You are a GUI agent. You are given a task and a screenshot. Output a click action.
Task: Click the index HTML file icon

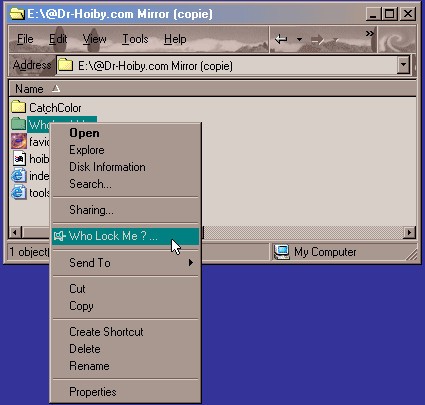(19, 176)
